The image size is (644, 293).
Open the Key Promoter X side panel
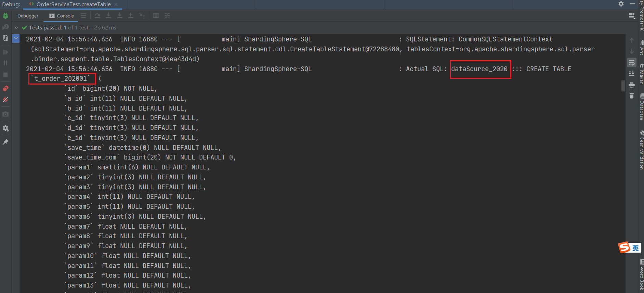[x=641, y=15]
